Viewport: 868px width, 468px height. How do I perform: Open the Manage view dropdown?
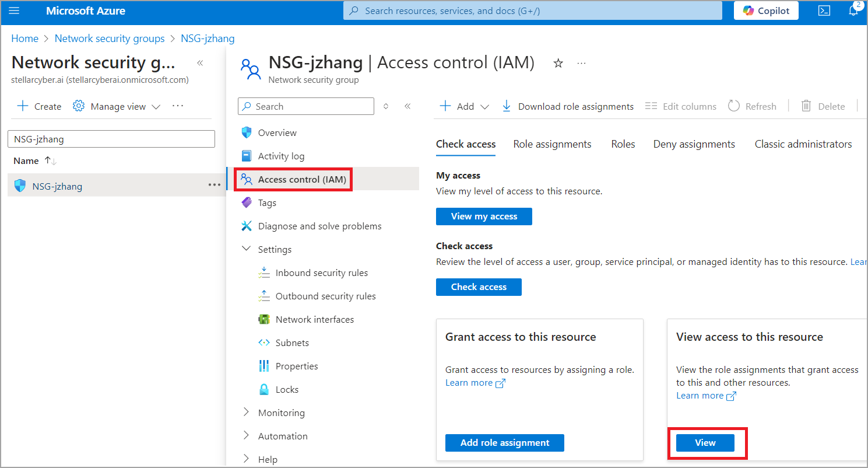click(x=117, y=106)
